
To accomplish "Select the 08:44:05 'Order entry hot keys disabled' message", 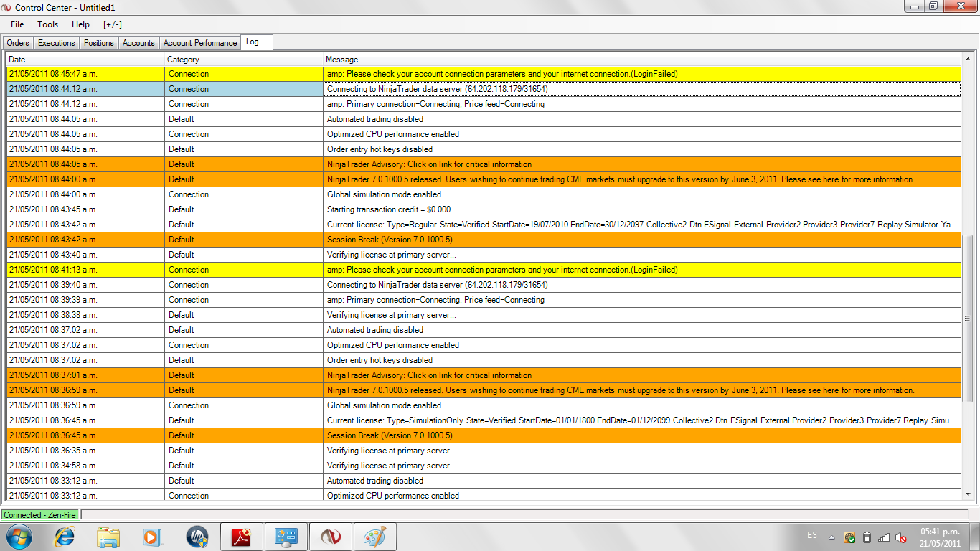I will pos(642,149).
